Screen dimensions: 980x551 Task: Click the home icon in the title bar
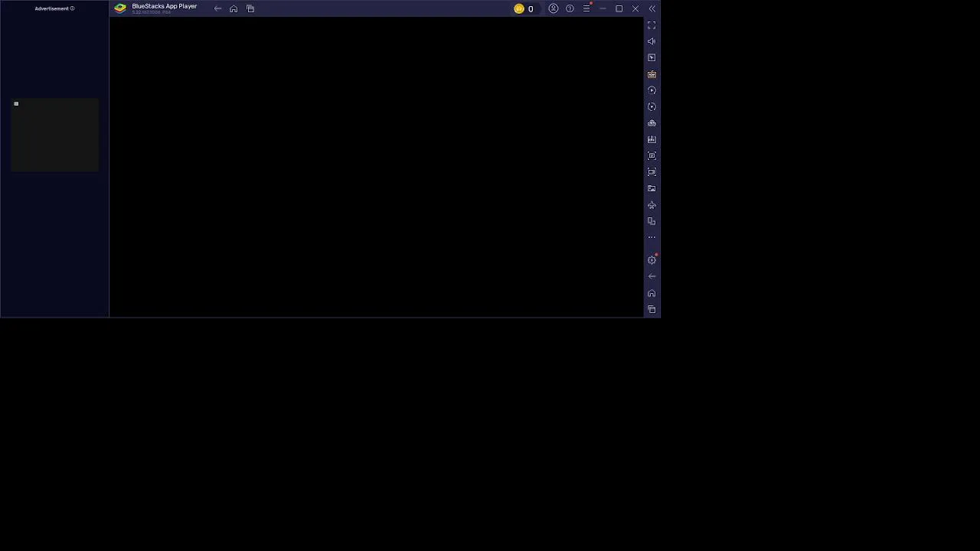point(234,8)
